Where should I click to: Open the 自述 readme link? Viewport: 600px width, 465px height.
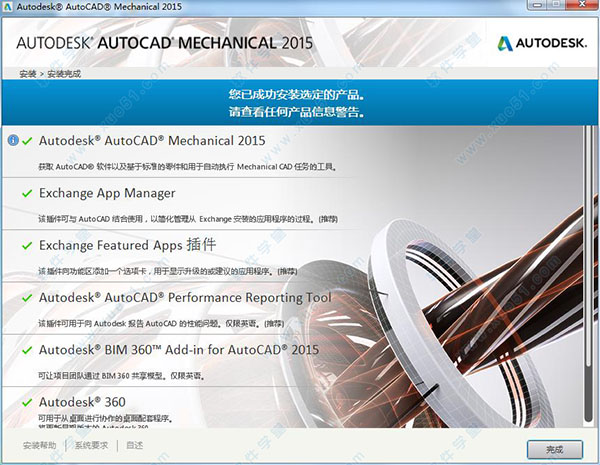coord(135,445)
